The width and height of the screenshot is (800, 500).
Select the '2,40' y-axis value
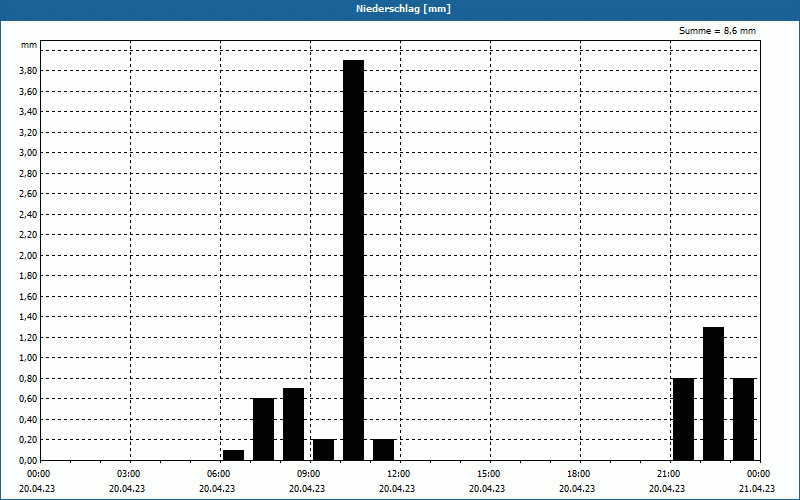[x=28, y=215]
